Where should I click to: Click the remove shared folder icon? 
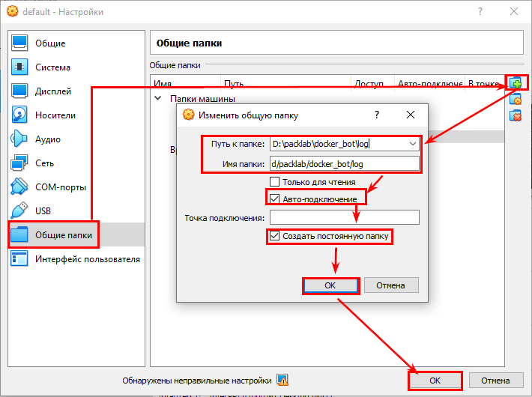[x=516, y=116]
